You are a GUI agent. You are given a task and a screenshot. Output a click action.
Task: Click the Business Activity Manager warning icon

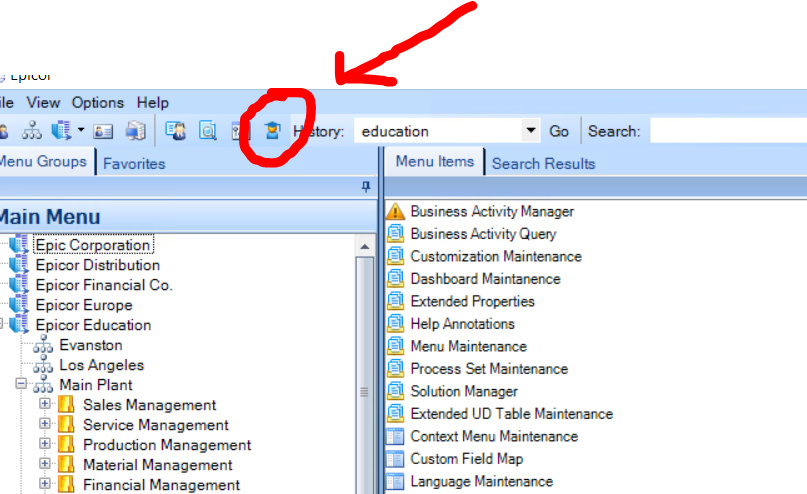pos(395,211)
